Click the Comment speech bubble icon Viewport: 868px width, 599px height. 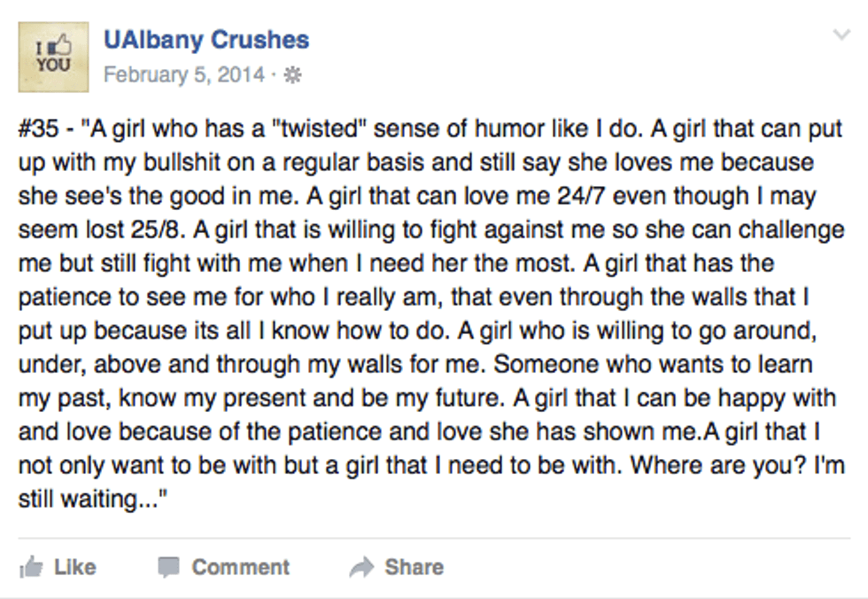168,567
